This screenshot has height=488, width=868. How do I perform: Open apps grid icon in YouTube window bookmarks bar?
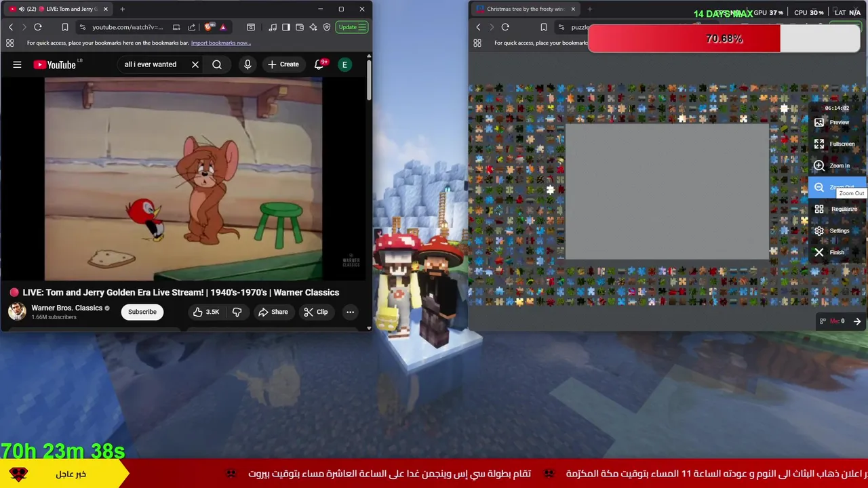[10, 43]
